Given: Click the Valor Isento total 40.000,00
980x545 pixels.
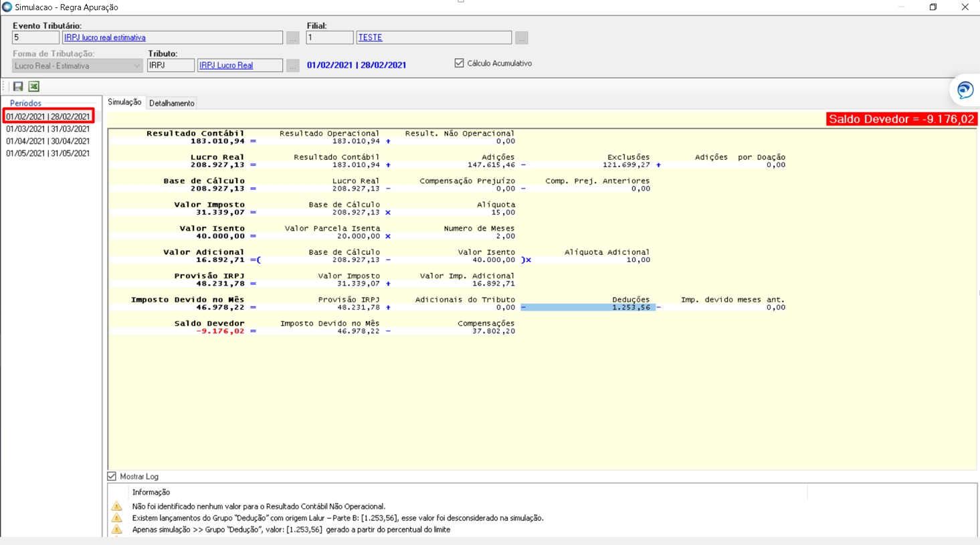Looking at the screenshot, I should pos(220,236).
